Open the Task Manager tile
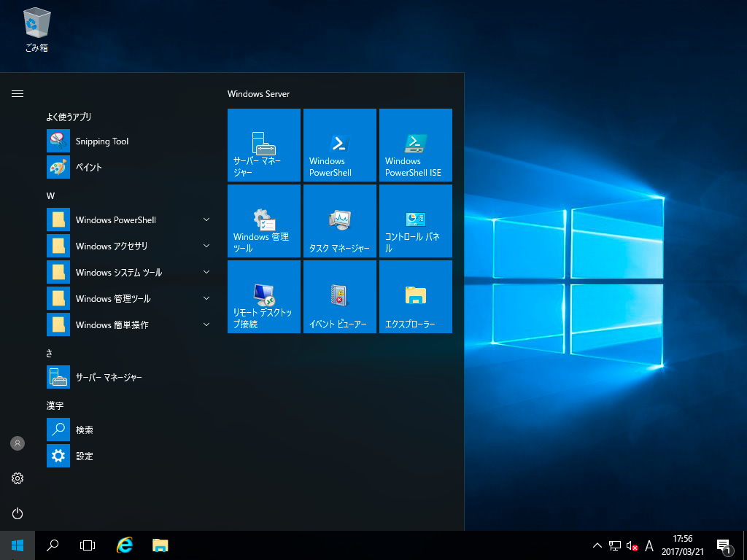747x560 pixels. click(x=340, y=221)
